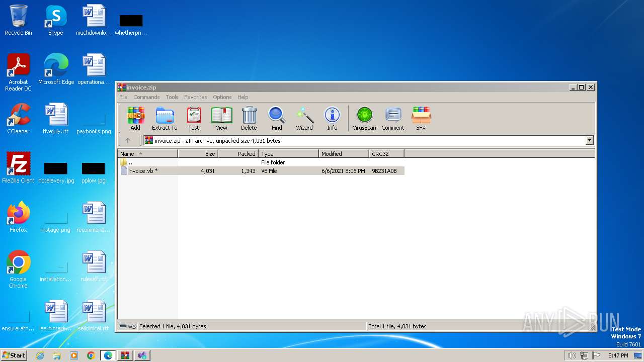Open Google Chrome desktop shortcut
The height and width of the screenshot is (362, 644).
(18, 269)
